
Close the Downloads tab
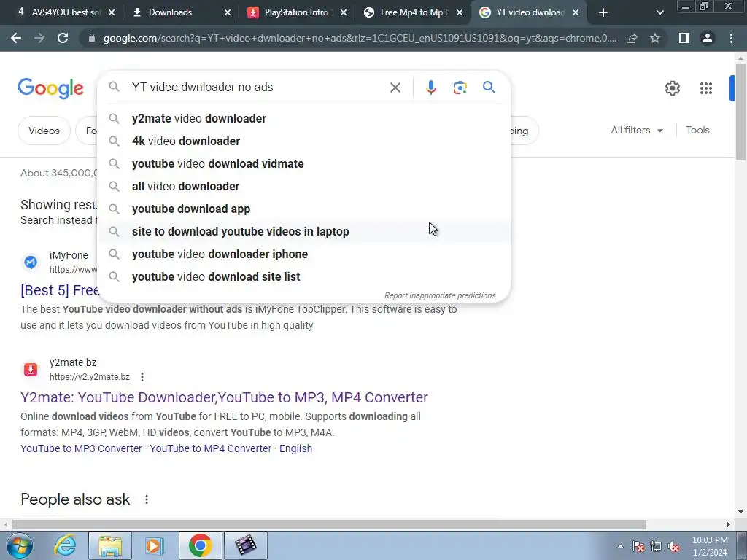228,13
